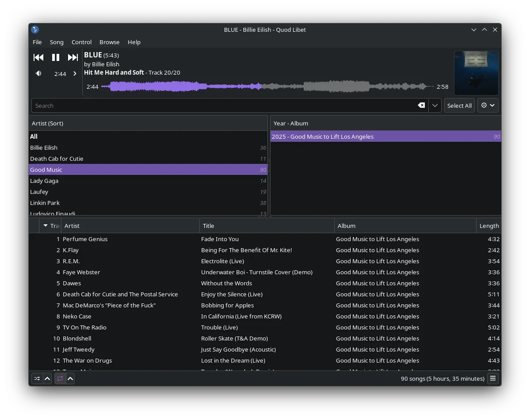
Task: Sort by the Title column header
Action: pos(267,226)
